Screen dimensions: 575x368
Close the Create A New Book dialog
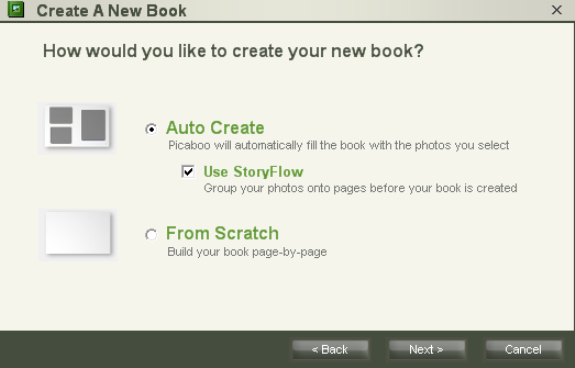coord(557,10)
